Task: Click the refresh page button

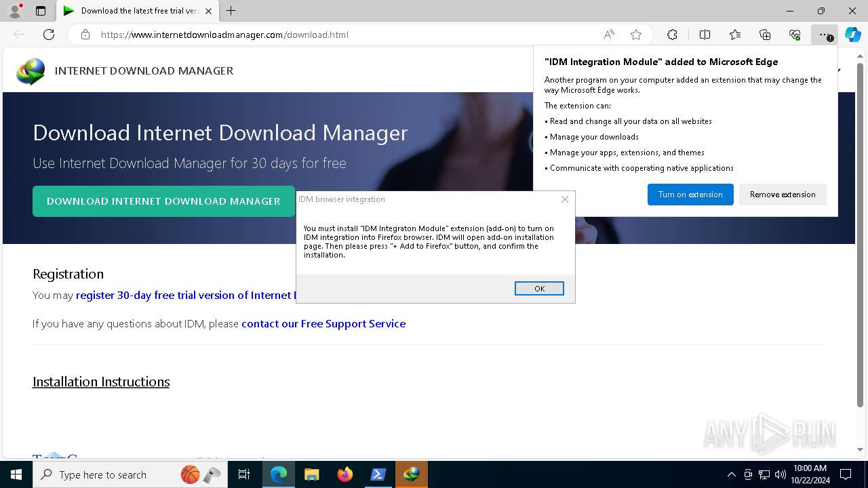Action: tap(49, 35)
